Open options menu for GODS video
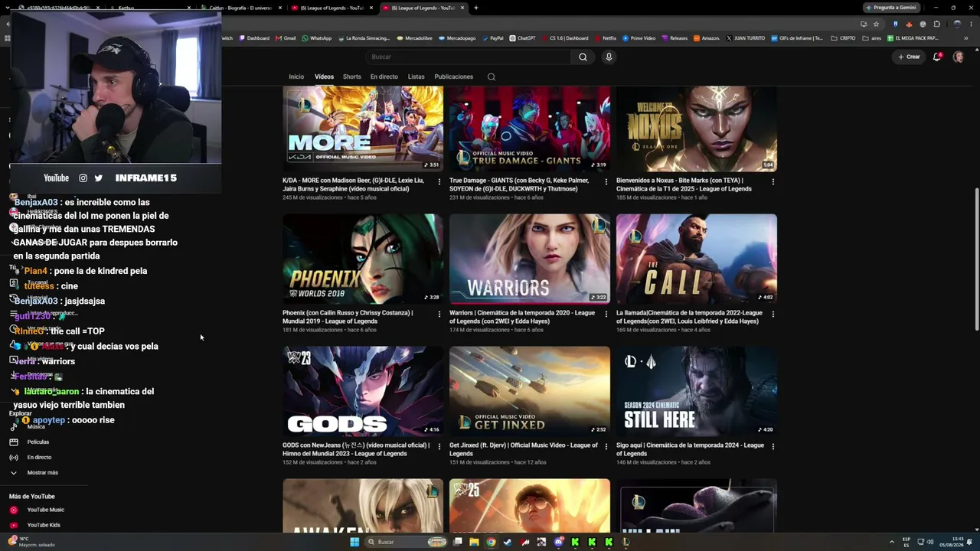This screenshot has width=980, height=551. coord(439,446)
